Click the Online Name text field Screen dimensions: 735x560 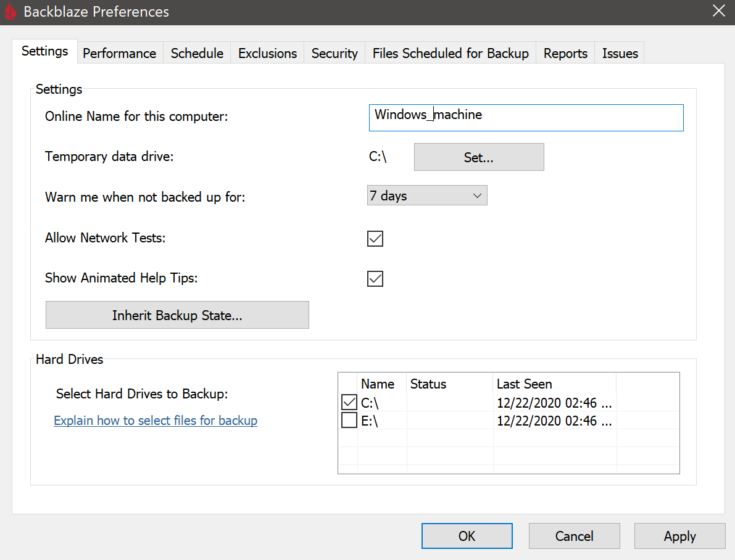pos(526,118)
